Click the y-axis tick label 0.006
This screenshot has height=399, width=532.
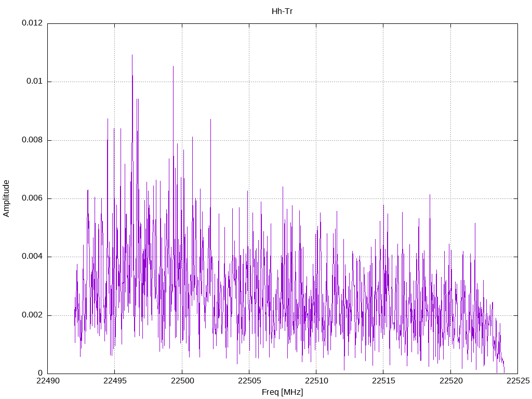click(32, 198)
